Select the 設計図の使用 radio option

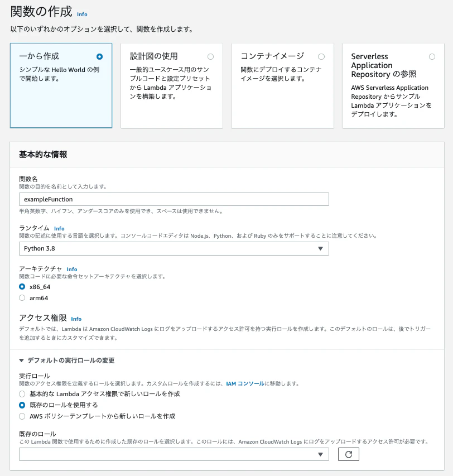(210, 57)
